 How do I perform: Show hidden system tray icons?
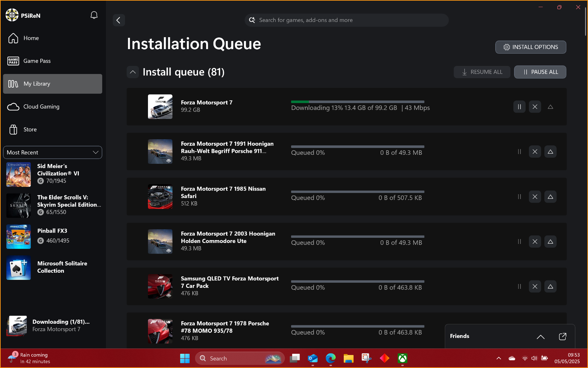(x=499, y=358)
